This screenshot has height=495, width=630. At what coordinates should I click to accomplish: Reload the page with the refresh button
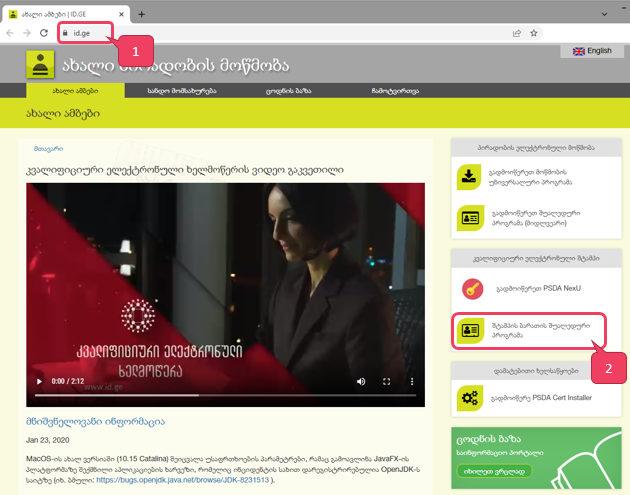point(44,32)
